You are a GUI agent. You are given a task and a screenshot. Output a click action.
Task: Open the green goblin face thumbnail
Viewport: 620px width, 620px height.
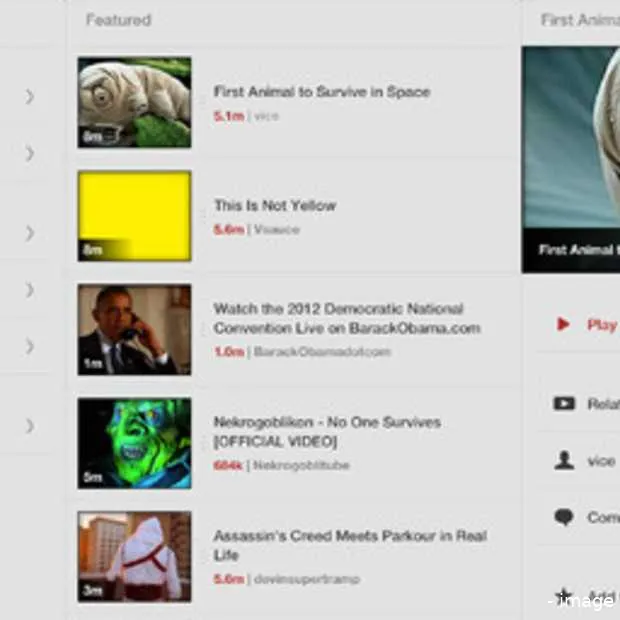134,443
